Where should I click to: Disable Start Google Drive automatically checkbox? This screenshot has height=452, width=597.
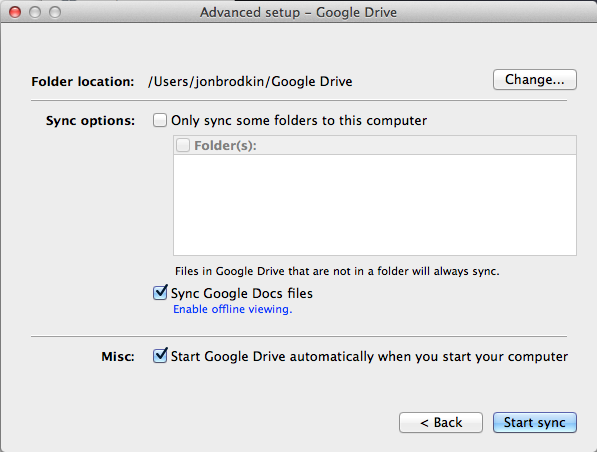click(x=160, y=356)
